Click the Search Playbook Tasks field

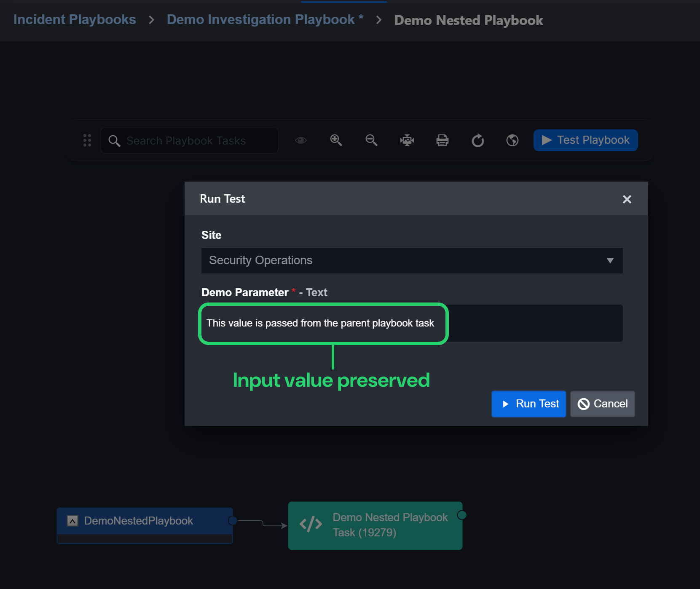[x=190, y=141]
